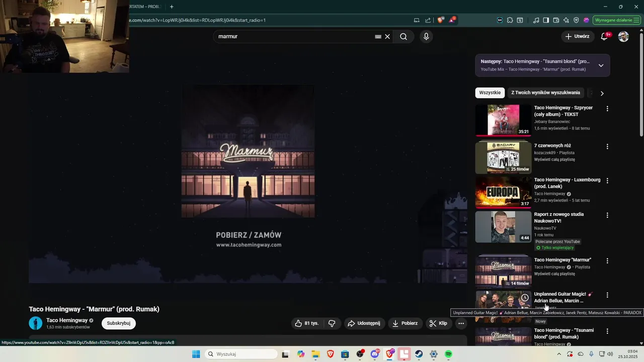
Task: Click the YouTube search magnifier button
Action: 404,37
